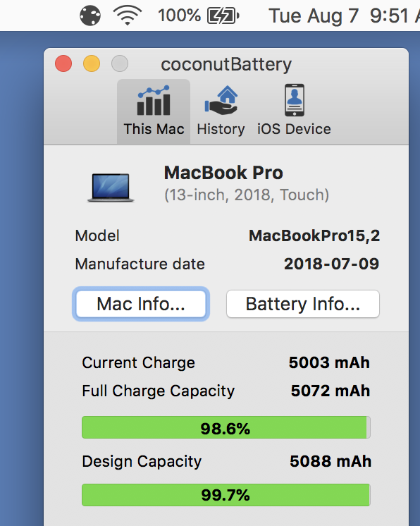Screen dimensions: 420x526
Task: Click the battery charging icon in the menu bar
Action: [223, 16]
